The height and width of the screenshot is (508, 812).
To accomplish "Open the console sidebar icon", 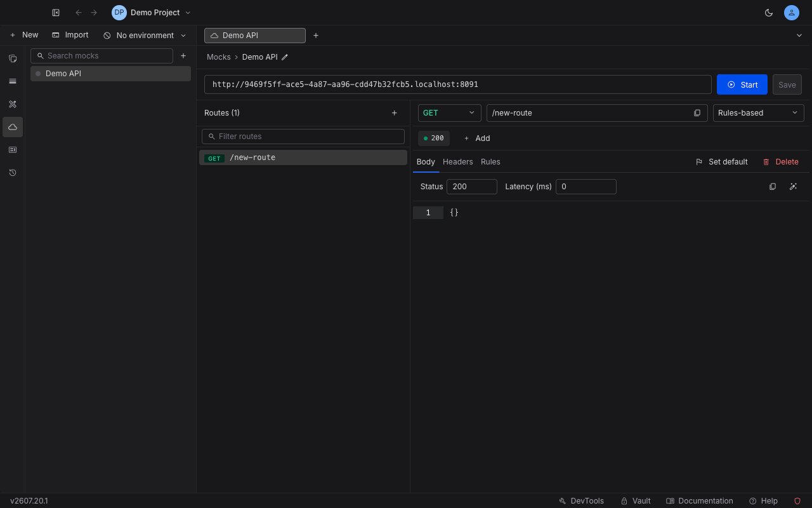I will [x=13, y=150].
